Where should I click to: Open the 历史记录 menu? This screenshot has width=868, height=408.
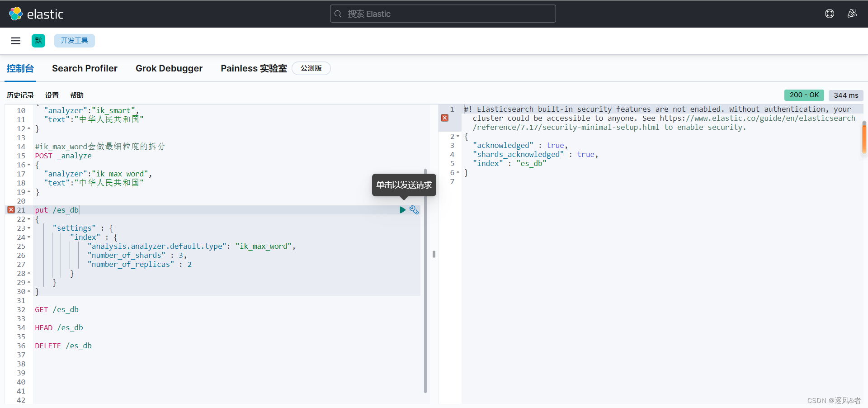(20, 95)
